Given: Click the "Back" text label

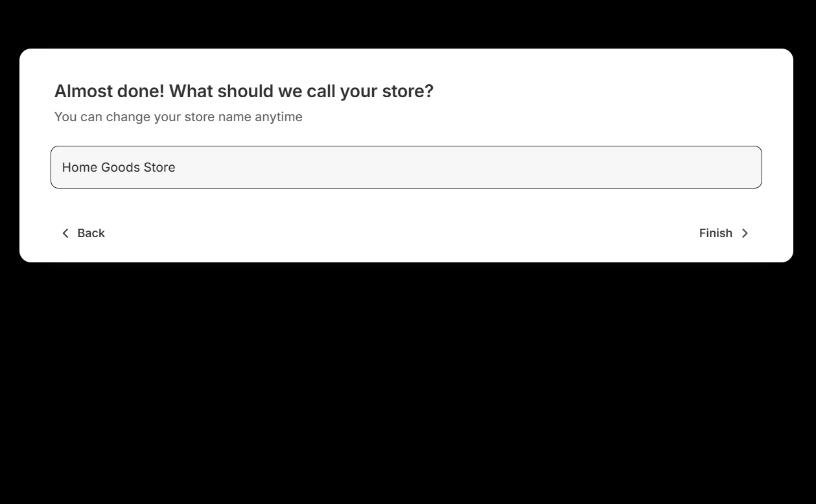Looking at the screenshot, I should [91, 233].
